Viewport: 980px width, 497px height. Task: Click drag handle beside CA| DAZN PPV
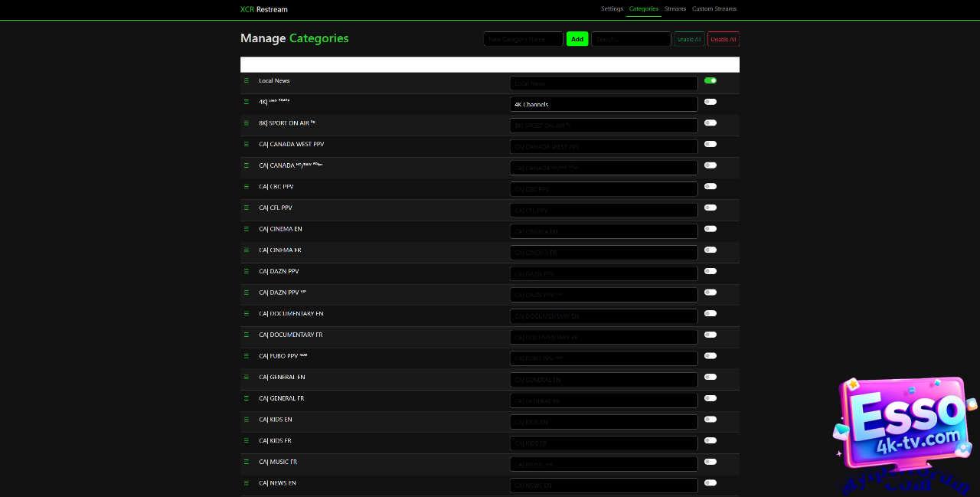coord(247,271)
